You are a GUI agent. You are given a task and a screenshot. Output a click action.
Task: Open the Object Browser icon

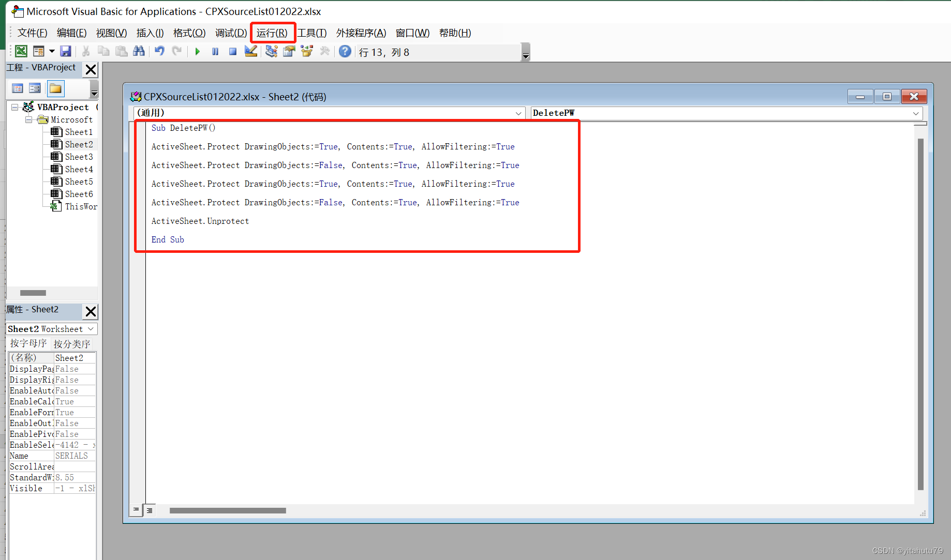(x=307, y=51)
